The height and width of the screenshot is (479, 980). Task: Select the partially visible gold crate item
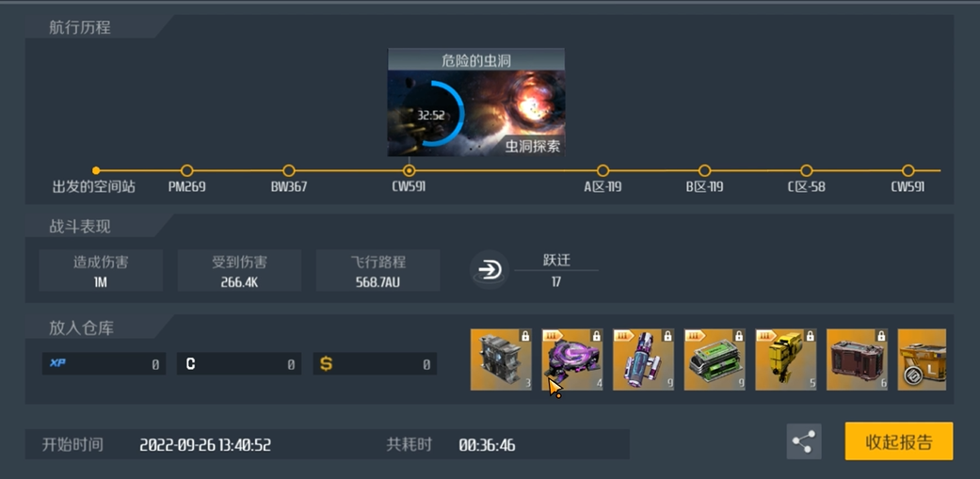tap(922, 359)
